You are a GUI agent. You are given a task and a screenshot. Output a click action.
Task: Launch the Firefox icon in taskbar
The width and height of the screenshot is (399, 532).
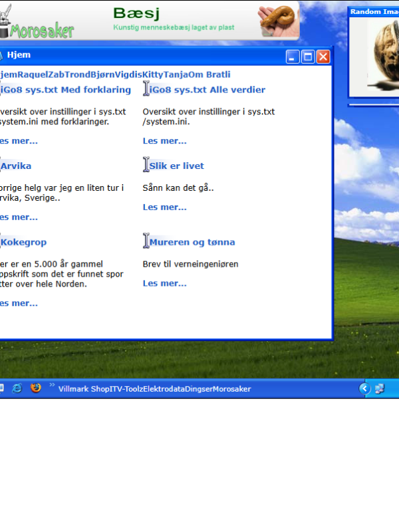(x=36, y=388)
